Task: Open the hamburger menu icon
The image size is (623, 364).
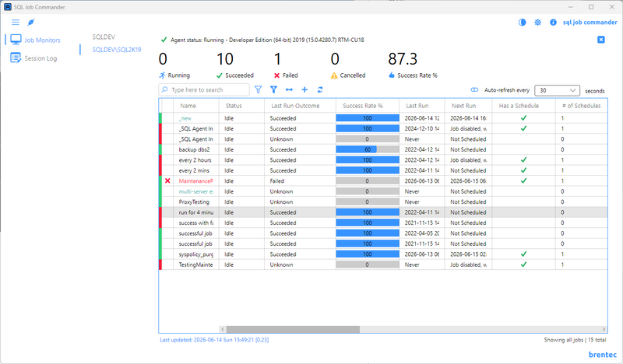Action: pyautogui.click(x=16, y=23)
